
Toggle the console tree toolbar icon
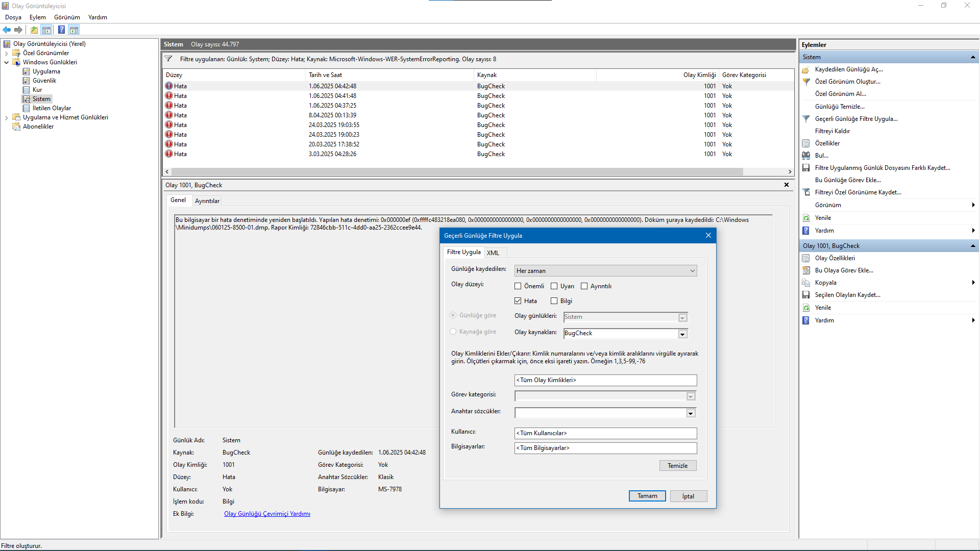click(x=46, y=30)
